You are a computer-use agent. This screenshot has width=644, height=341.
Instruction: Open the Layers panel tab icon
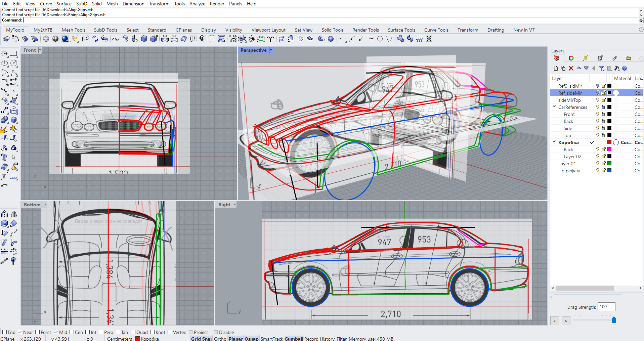point(557,58)
